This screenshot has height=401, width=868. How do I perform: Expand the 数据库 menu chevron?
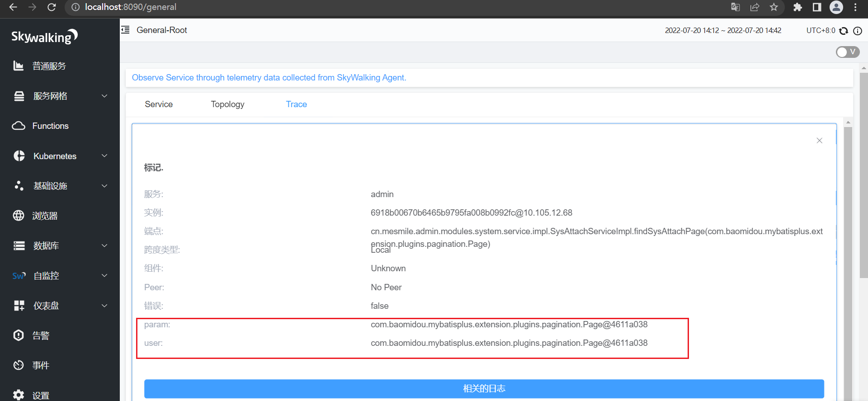click(104, 245)
